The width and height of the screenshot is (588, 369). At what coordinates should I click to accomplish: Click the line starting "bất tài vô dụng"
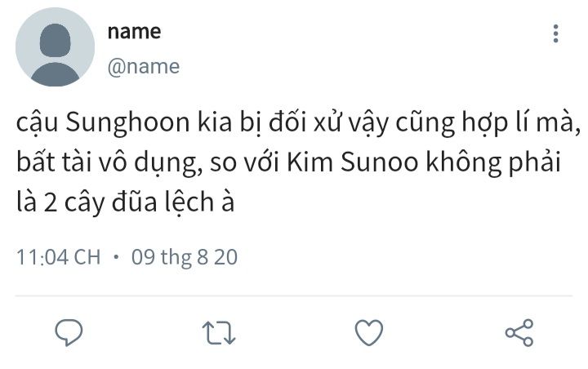coord(289,163)
